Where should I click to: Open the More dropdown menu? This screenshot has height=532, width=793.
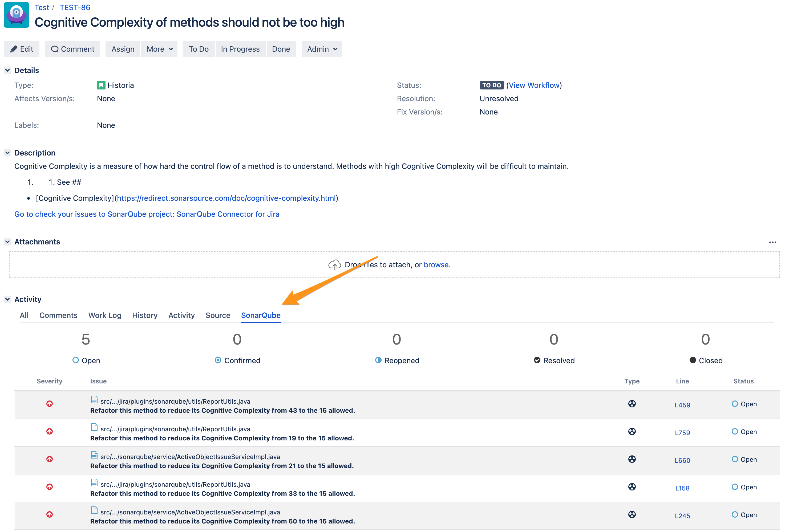pos(159,49)
